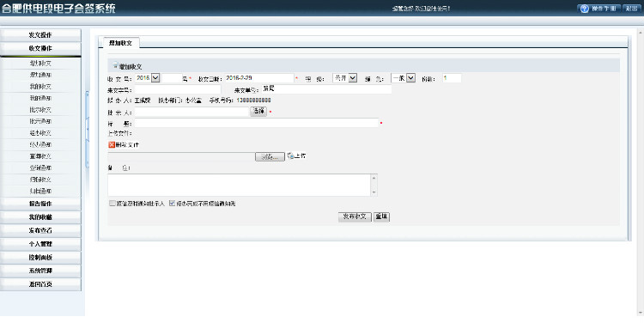This screenshot has height=323, width=644.
Task: Click inside the 备注 remarks textarea
Action: coord(240,185)
